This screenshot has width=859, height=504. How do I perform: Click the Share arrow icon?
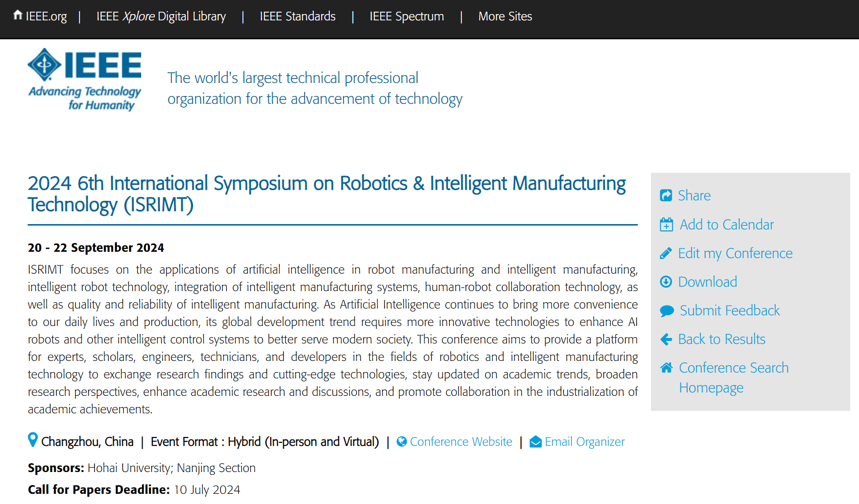[666, 195]
